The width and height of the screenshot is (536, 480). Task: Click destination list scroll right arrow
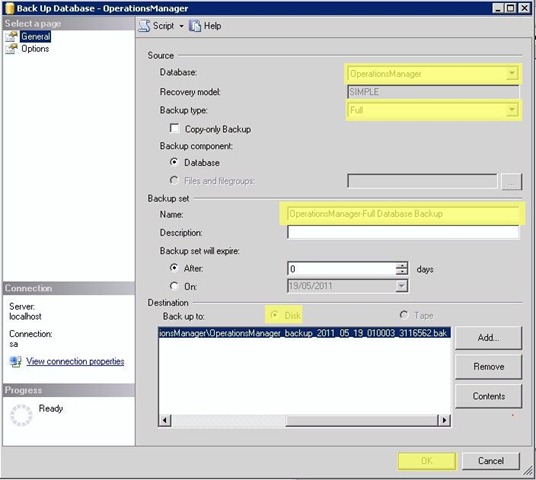[444, 420]
